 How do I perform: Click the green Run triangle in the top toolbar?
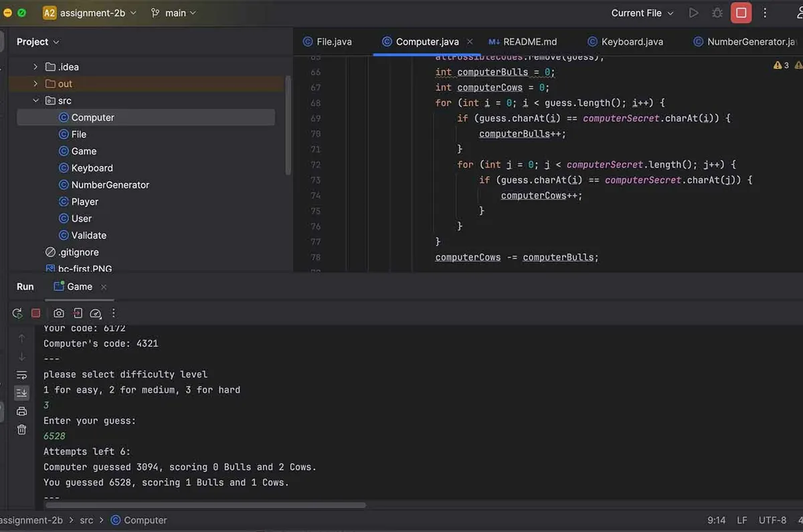coord(694,13)
